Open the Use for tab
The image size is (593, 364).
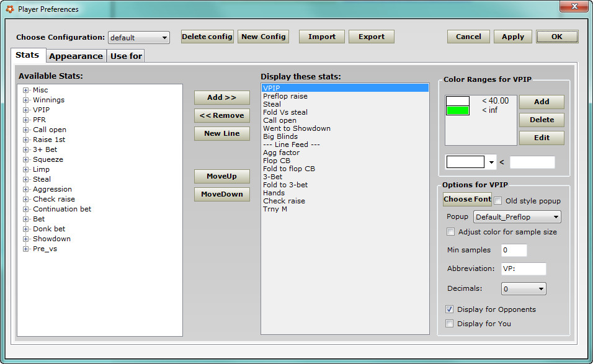point(126,56)
